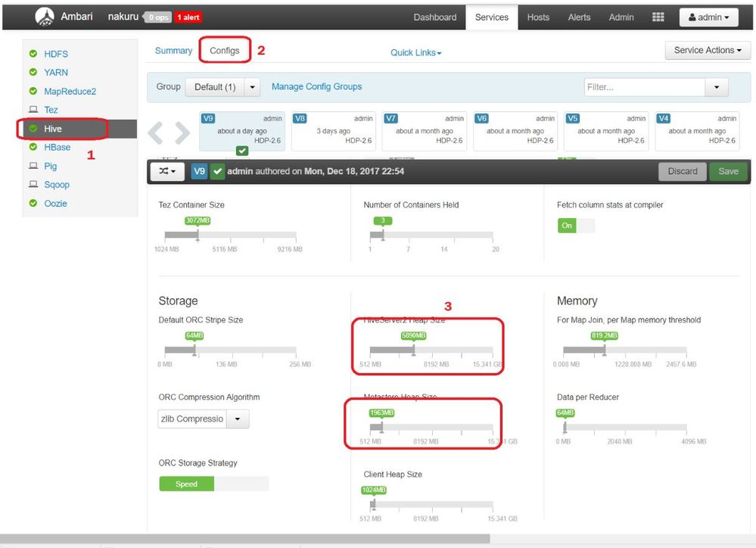Click the Oozie green status icon
This screenshot has width=756, height=548.
coord(33,203)
